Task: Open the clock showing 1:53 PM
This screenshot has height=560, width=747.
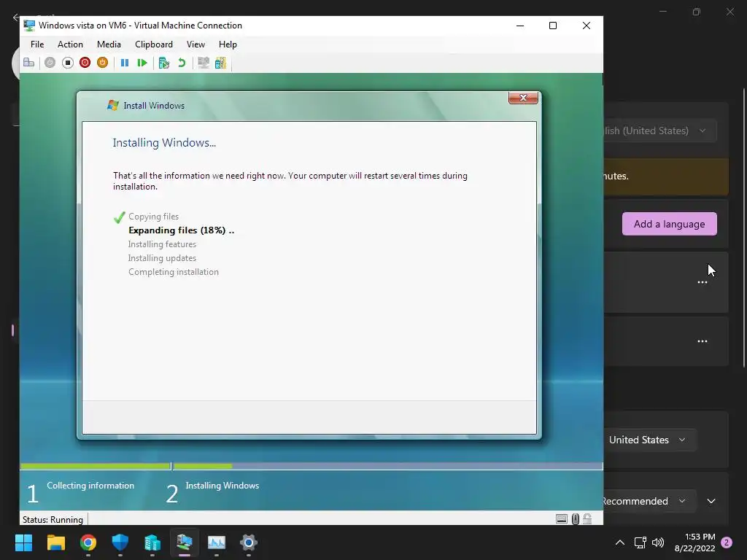Action: pyautogui.click(x=695, y=542)
